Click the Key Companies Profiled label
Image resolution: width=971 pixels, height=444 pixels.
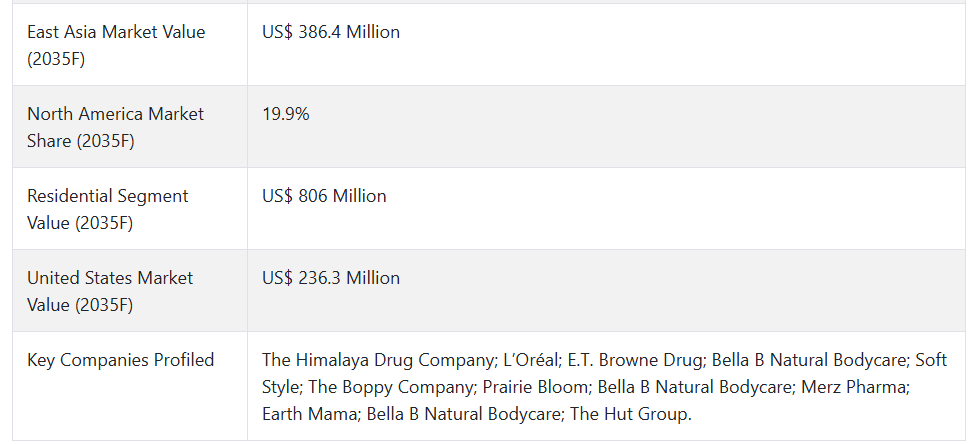pos(121,360)
